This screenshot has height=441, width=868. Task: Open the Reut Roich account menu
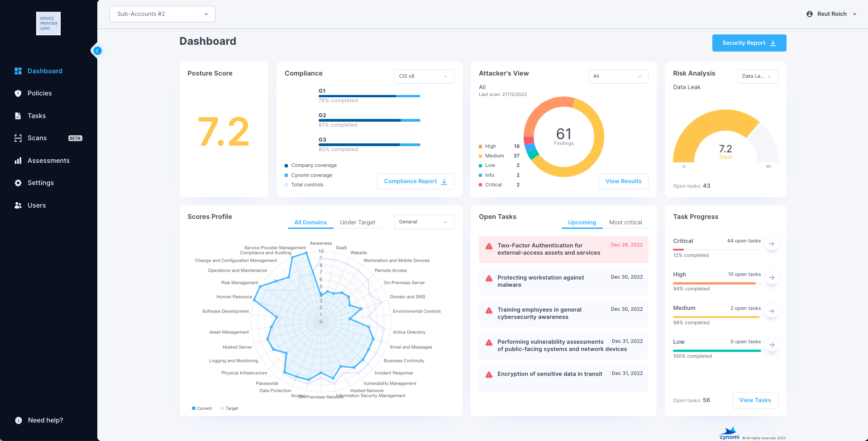tap(831, 14)
